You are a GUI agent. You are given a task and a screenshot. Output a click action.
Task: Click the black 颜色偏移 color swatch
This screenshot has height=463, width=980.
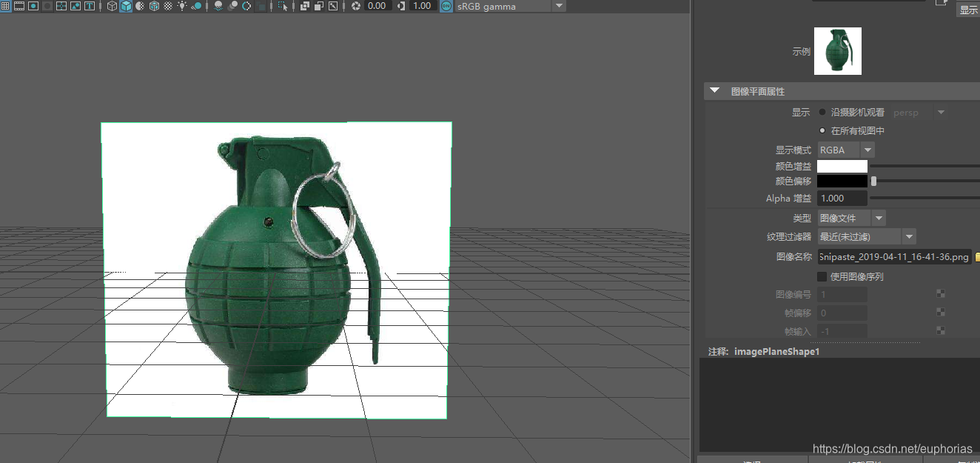842,181
